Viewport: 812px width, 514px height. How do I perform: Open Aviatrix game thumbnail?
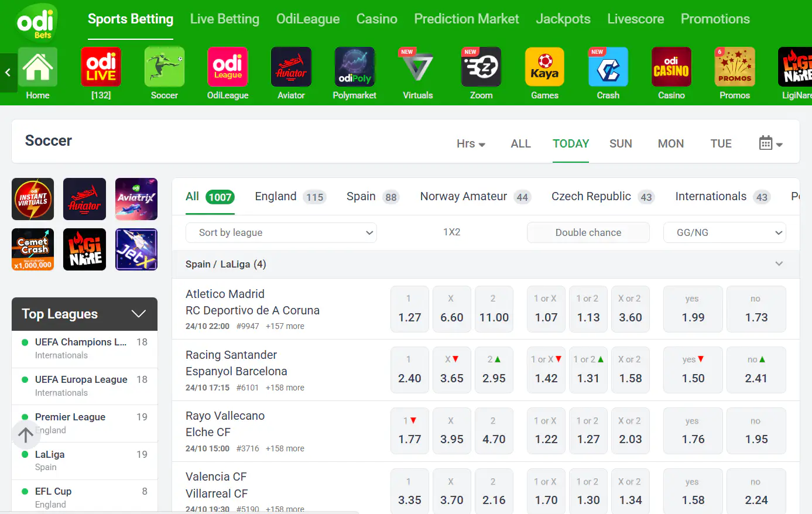pos(136,199)
